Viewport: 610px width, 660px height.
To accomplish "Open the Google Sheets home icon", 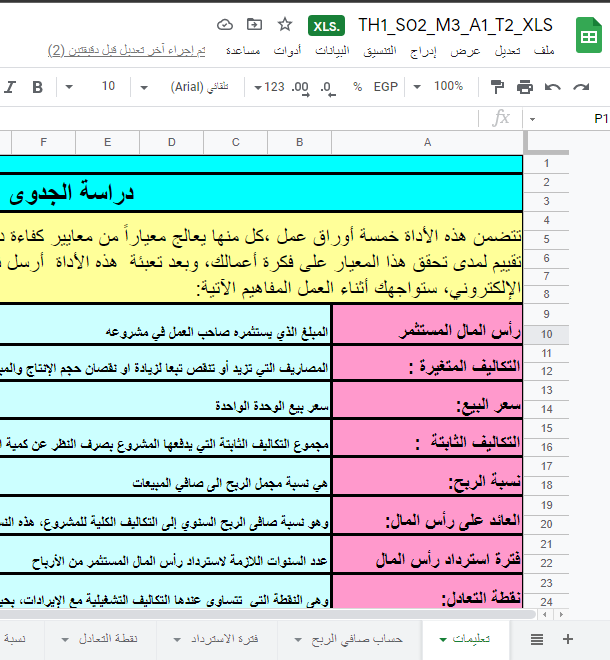I will tap(583, 38).
